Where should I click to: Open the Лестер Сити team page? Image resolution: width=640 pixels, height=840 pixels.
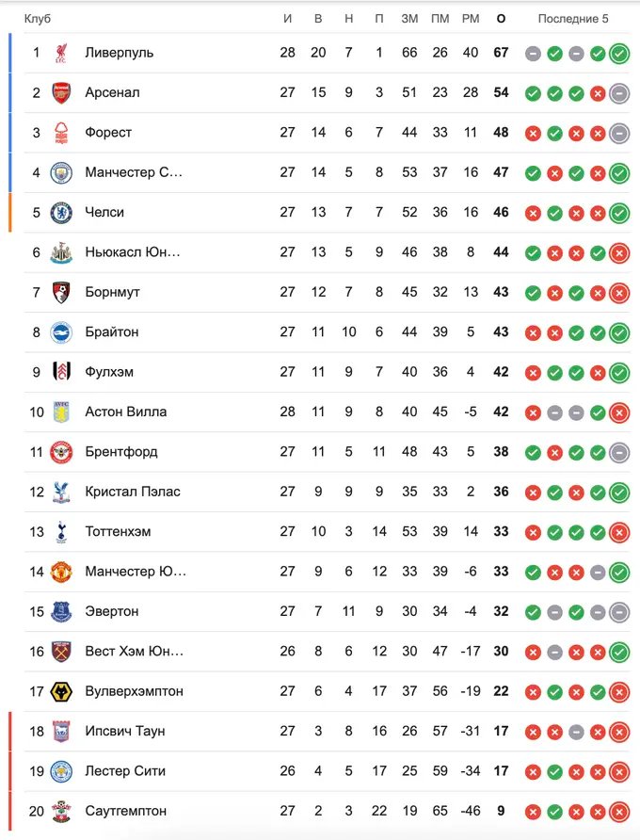click(125, 770)
